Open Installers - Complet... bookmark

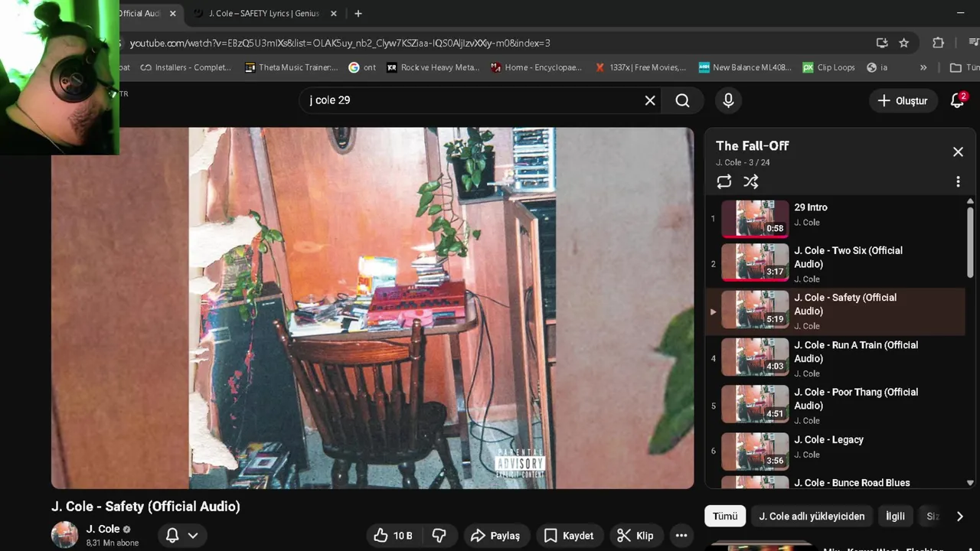coord(185,67)
